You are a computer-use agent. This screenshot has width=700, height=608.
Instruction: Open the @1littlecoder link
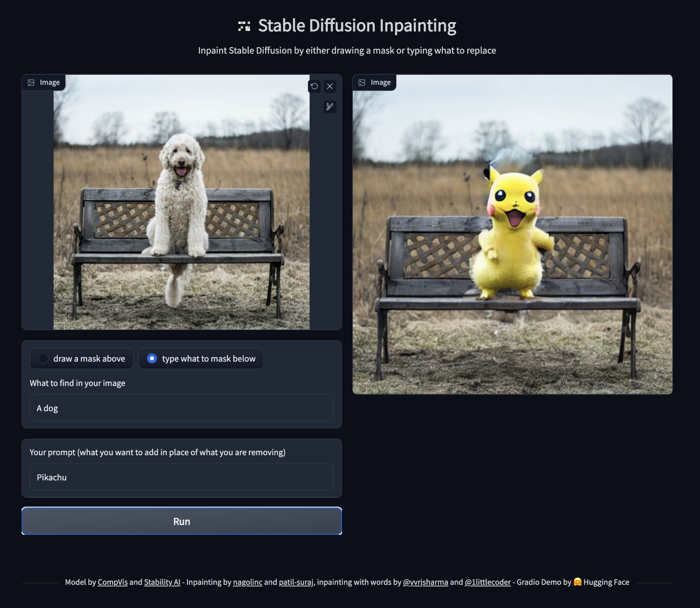[x=488, y=582]
